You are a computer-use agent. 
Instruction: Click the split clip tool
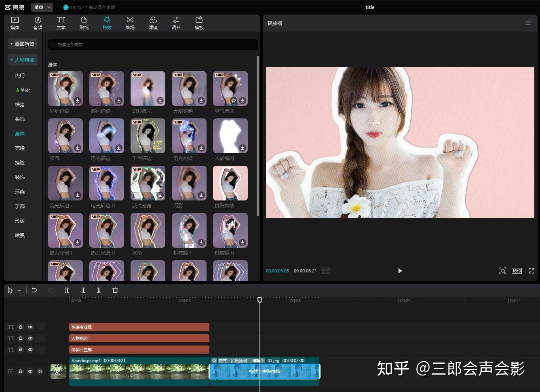(x=67, y=290)
